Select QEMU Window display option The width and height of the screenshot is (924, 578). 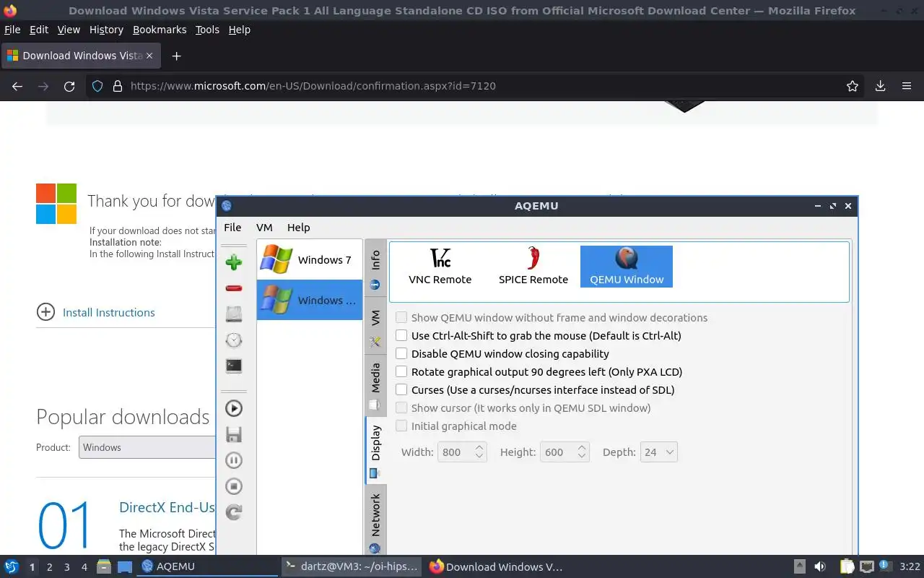coord(627,267)
